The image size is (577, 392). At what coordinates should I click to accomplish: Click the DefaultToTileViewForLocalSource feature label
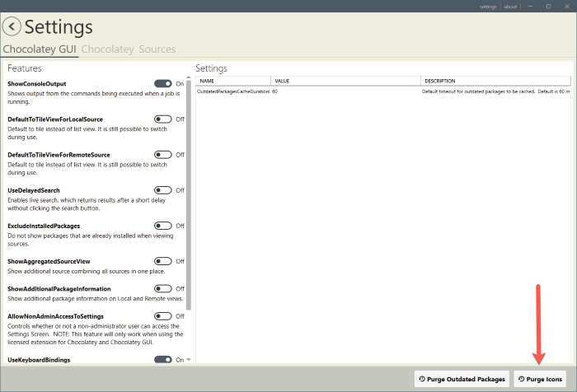(55, 119)
